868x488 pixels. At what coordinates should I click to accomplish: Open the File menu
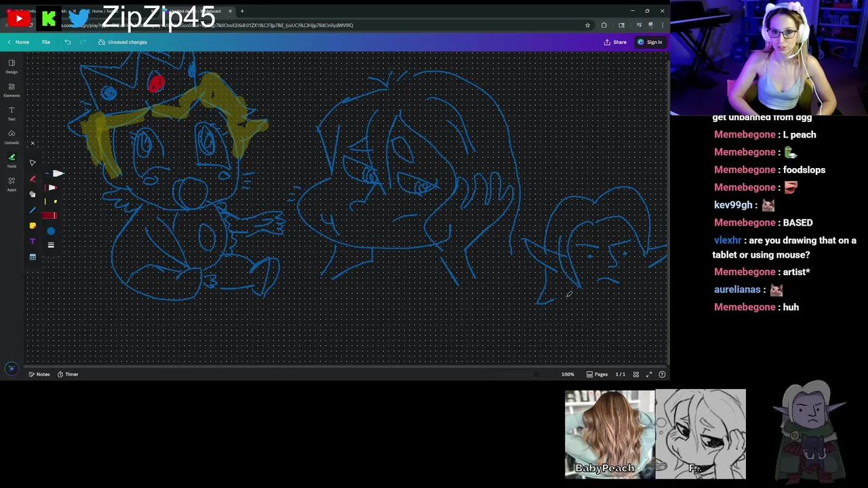click(46, 42)
